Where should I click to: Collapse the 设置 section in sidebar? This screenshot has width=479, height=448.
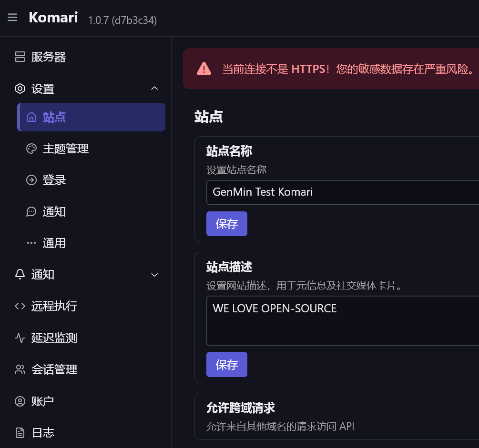tap(154, 88)
